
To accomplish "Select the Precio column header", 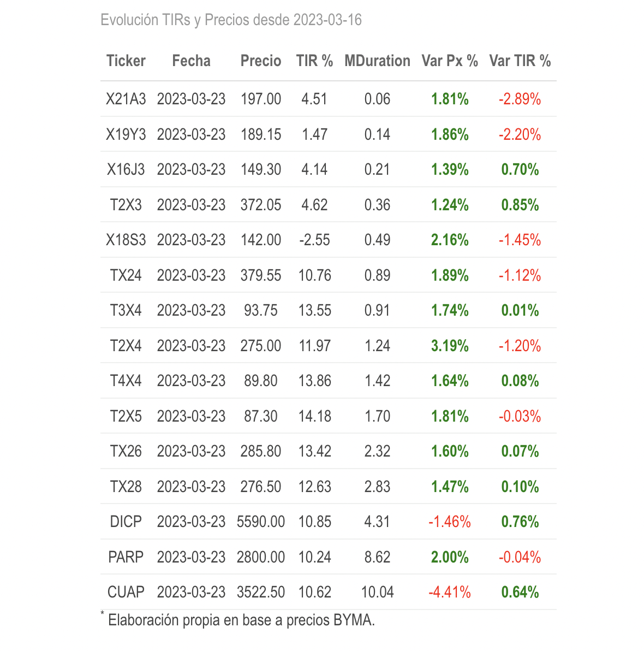I will click(261, 61).
